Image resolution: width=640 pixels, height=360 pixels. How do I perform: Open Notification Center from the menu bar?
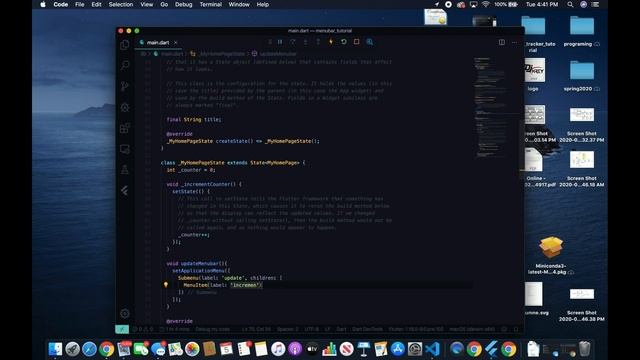pyautogui.click(x=596, y=4)
